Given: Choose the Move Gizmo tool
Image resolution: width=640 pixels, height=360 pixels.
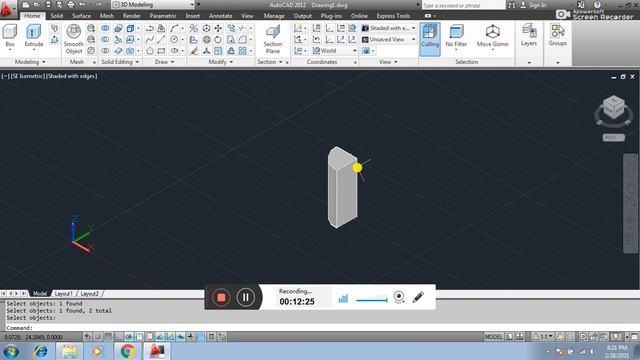Looking at the screenshot, I should pyautogui.click(x=493, y=36).
